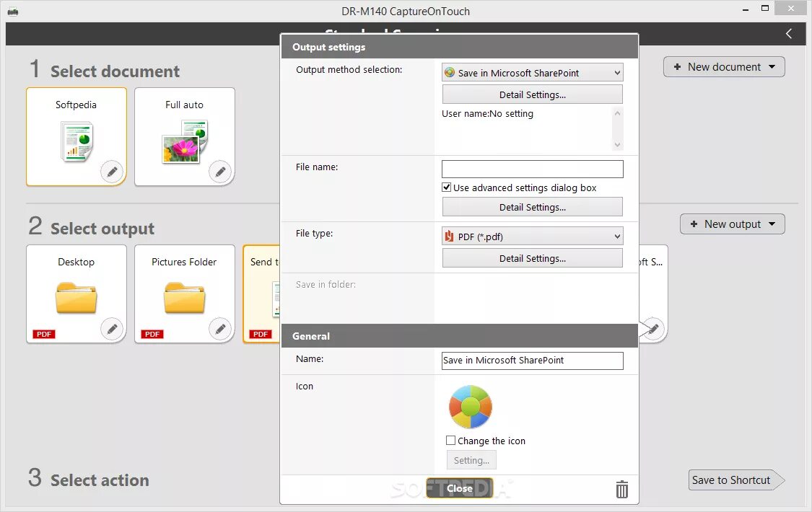Click the SharePoint colored circle icon preview
This screenshot has width=812, height=512.
470,407
